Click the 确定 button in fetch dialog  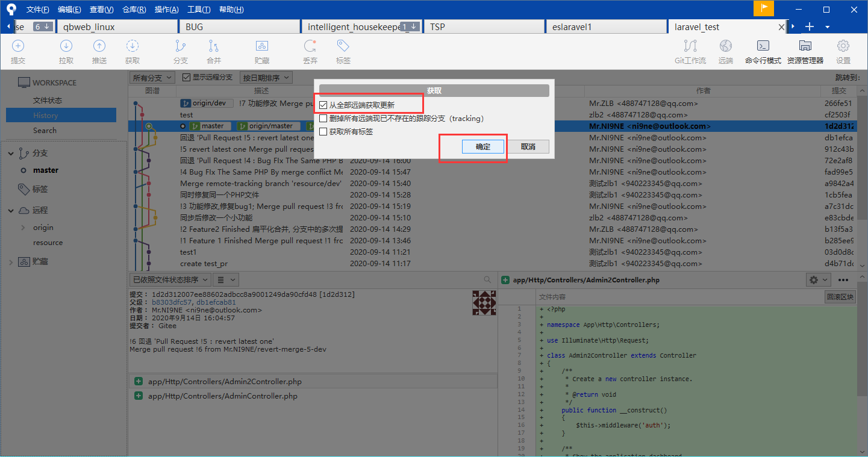(x=483, y=147)
